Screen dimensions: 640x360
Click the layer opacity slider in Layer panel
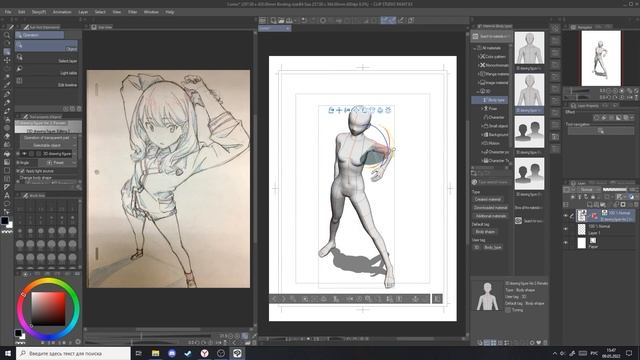(615, 189)
